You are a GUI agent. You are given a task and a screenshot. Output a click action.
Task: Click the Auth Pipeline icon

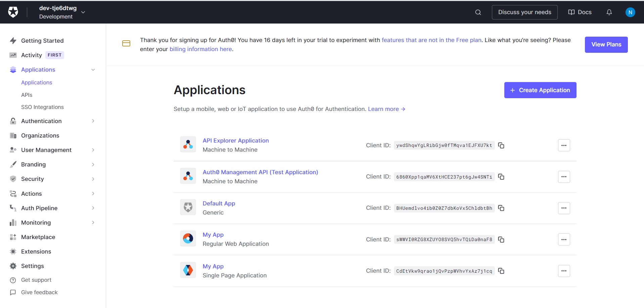(13, 208)
